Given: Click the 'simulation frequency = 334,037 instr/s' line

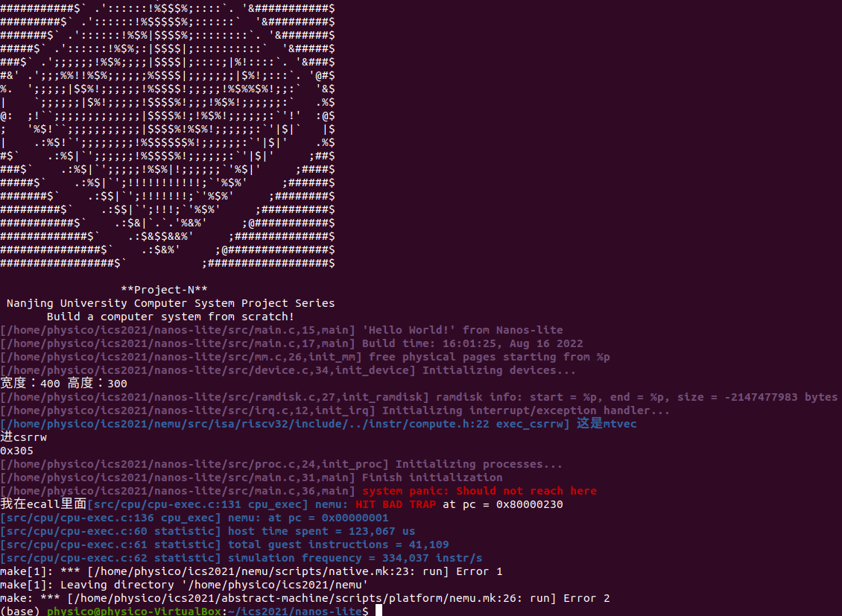Looking at the screenshot, I should [x=241, y=558].
